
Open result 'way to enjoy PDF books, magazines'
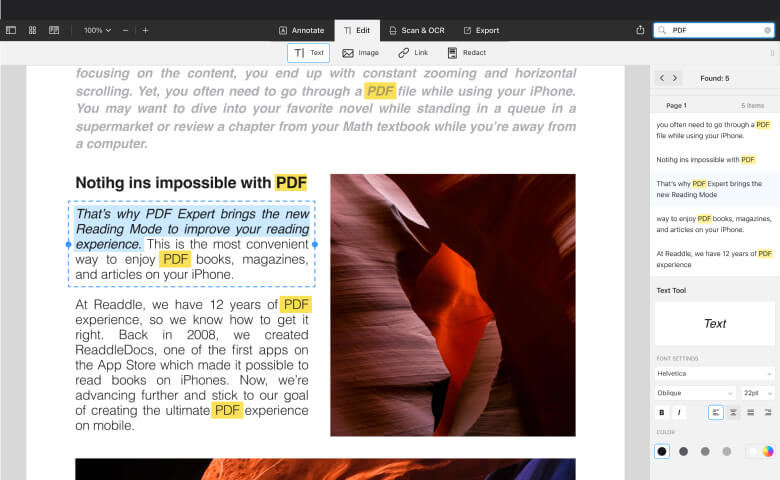[x=714, y=224]
